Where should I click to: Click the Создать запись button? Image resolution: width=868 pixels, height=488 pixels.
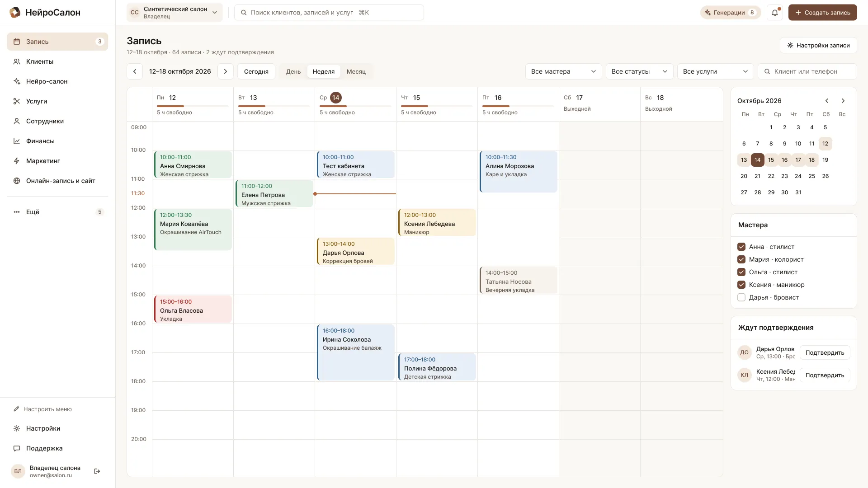(x=822, y=13)
